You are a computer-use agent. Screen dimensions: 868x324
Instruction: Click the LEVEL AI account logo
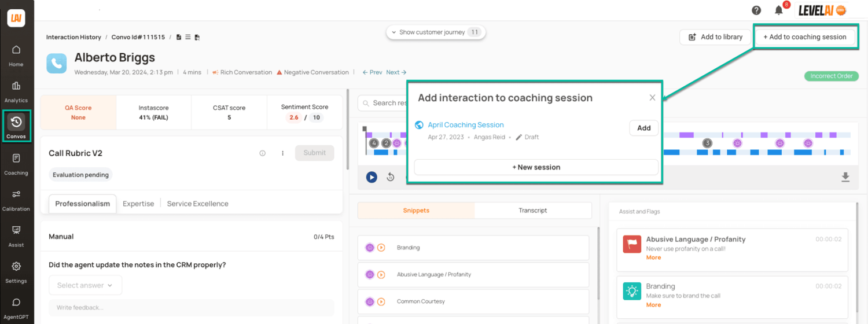pos(822,10)
